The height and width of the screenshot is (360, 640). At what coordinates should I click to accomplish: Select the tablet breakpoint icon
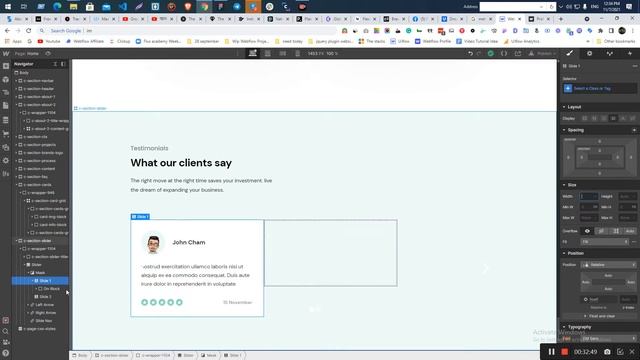pyautogui.click(x=268, y=53)
